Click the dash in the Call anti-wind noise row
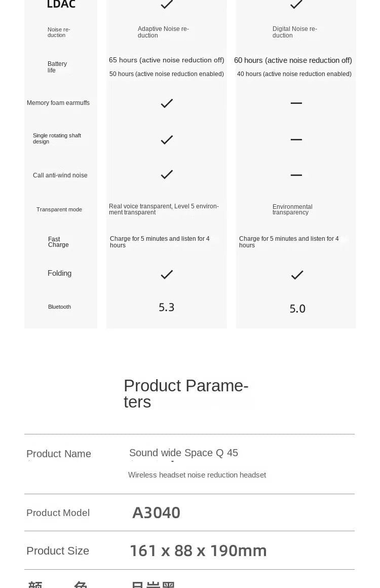 pyautogui.click(x=296, y=175)
